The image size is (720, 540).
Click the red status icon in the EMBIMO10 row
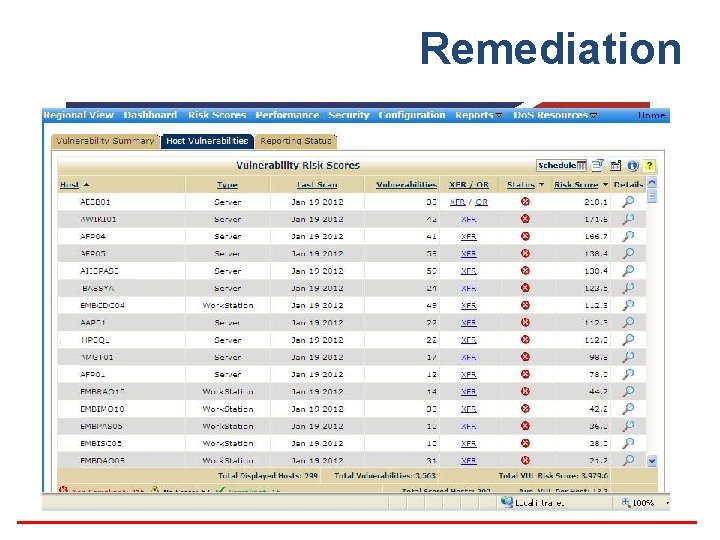coord(525,408)
